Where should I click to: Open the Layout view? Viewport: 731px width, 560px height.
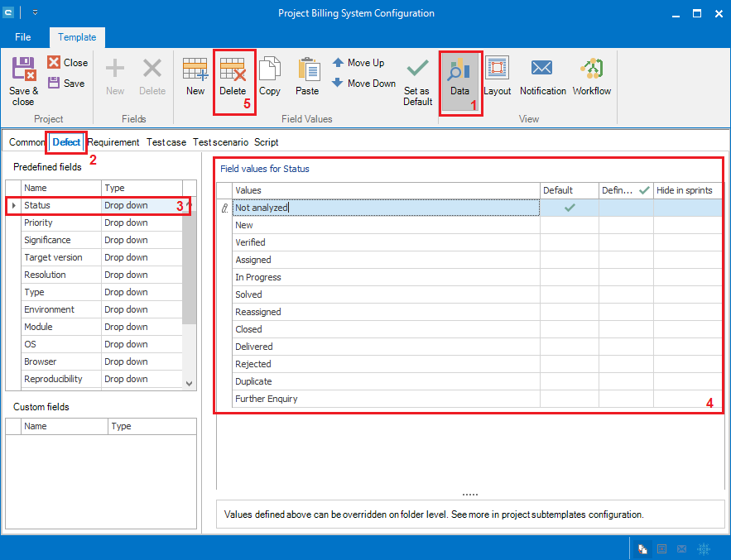(x=497, y=71)
